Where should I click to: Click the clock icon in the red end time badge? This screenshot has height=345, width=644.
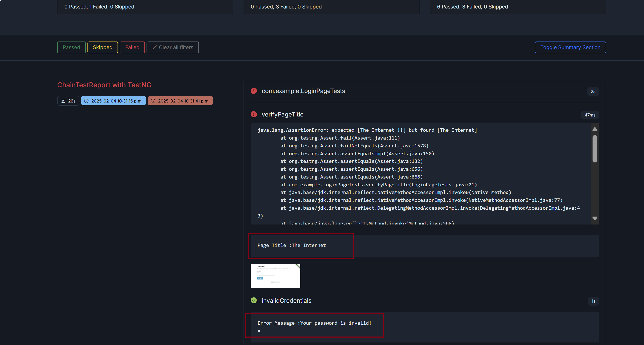(x=153, y=101)
